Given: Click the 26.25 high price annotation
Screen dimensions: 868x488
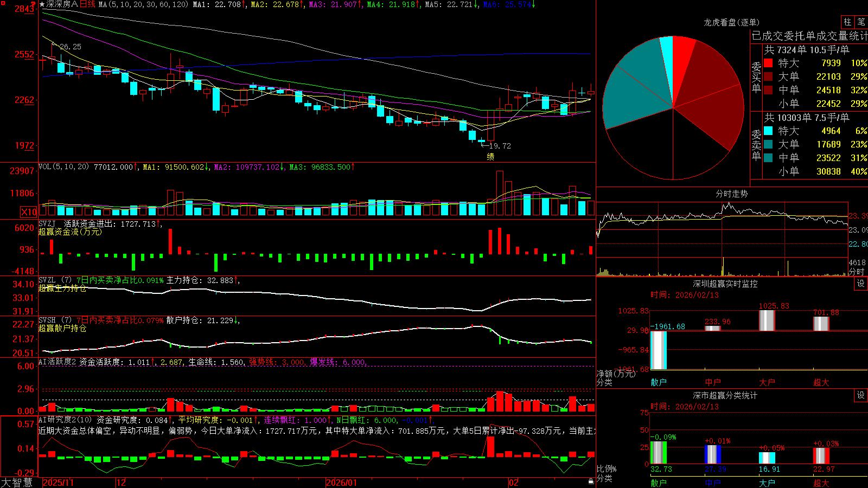Looking at the screenshot, I should (71, 47).
